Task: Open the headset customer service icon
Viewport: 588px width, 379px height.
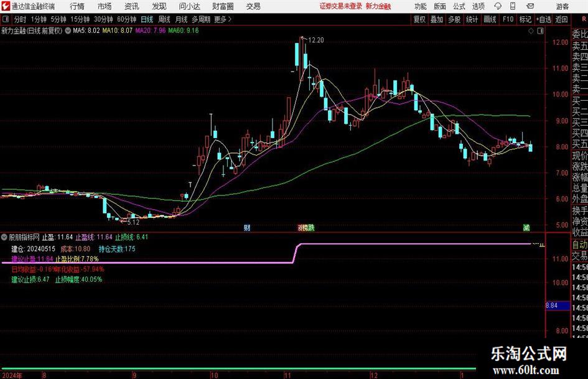Action: [498, 6]
